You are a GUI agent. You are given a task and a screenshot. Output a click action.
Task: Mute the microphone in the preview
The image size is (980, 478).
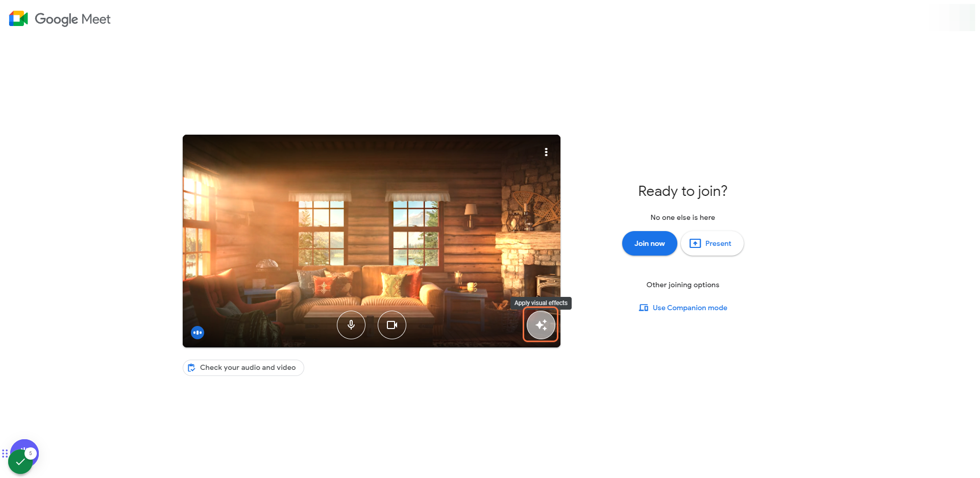pos(351,325)
